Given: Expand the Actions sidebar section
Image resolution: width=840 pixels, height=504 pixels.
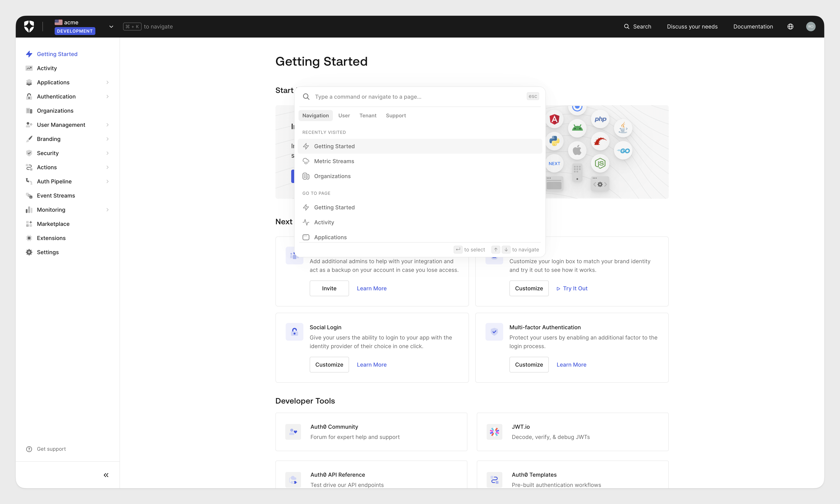Looking at the screenshot, I should pyautogui.click(x=107, y=167).
